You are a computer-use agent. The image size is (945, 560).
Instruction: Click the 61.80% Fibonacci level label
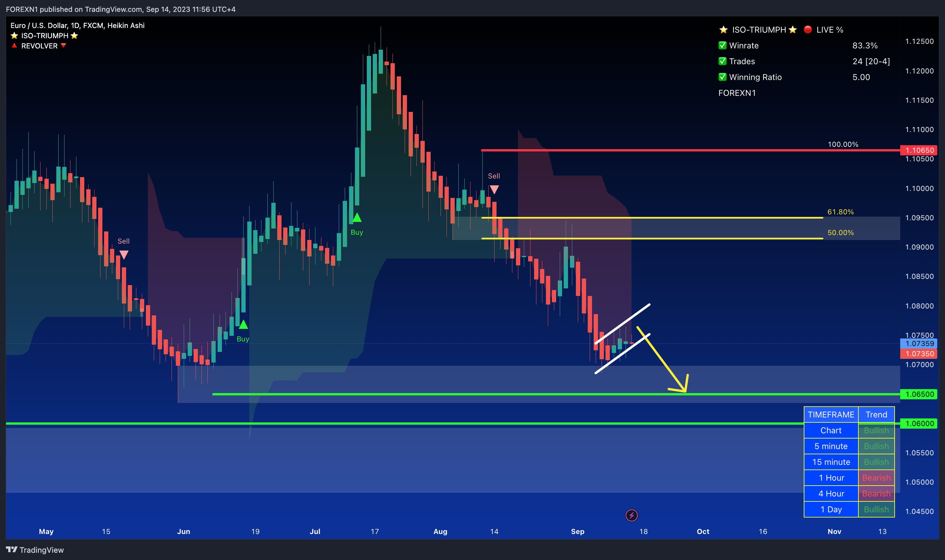click(x=841, y=212)
